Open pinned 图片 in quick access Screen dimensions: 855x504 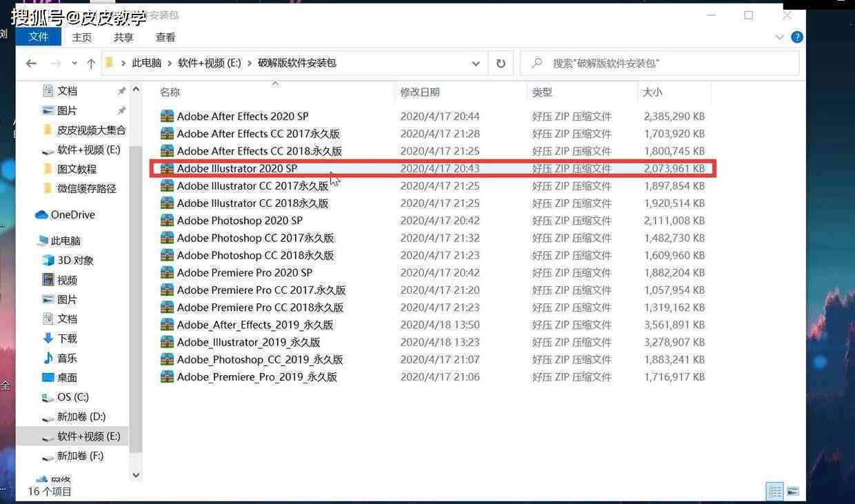click(x=67, y=110)
